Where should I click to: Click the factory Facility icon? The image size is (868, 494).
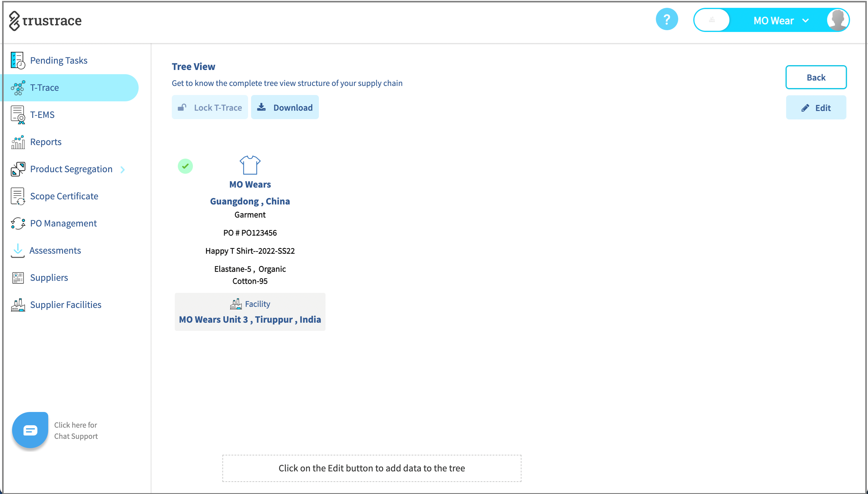[236, 304]
